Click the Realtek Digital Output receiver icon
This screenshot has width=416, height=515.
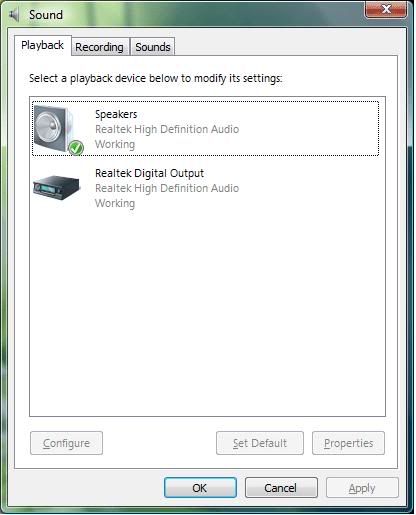(x=56, y=187)
